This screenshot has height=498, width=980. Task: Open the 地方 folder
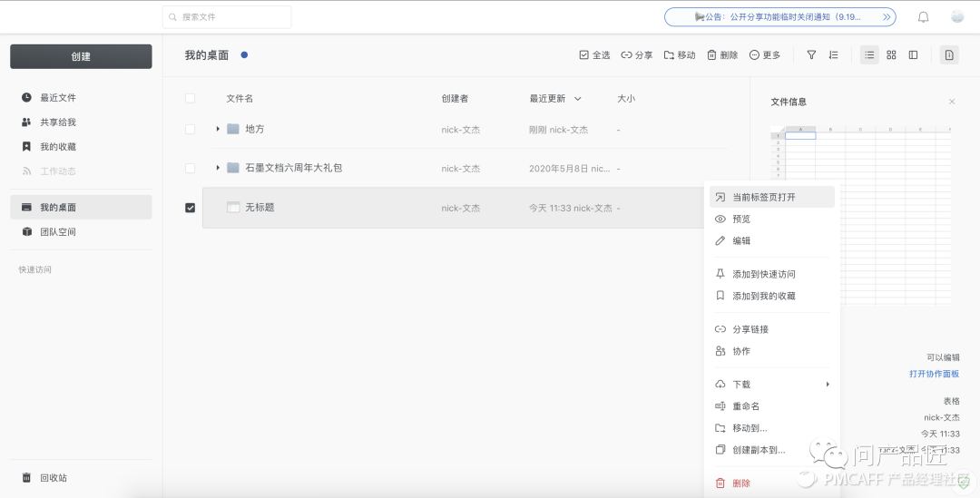click(x=255, y=129)
